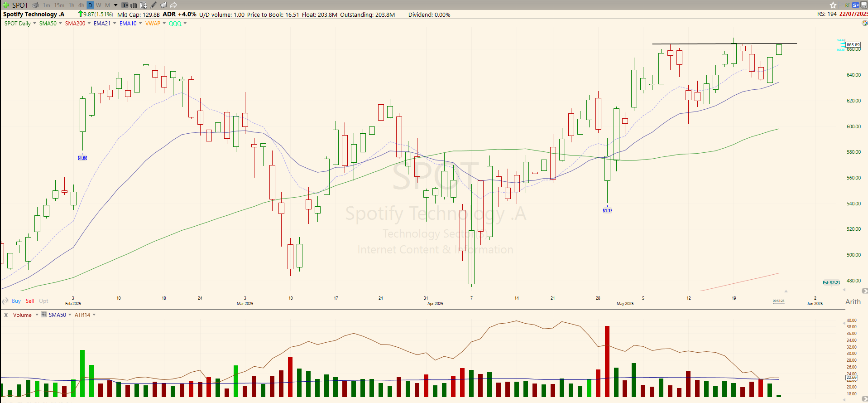
Task: Click the green plus add-symbol icon
Action: 6,5
